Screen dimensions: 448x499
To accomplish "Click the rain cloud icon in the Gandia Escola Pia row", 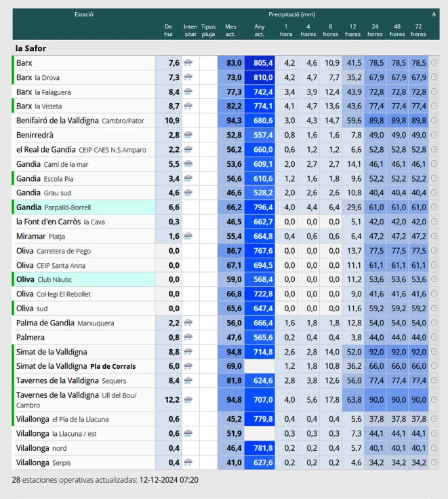I will click(188, 178).
